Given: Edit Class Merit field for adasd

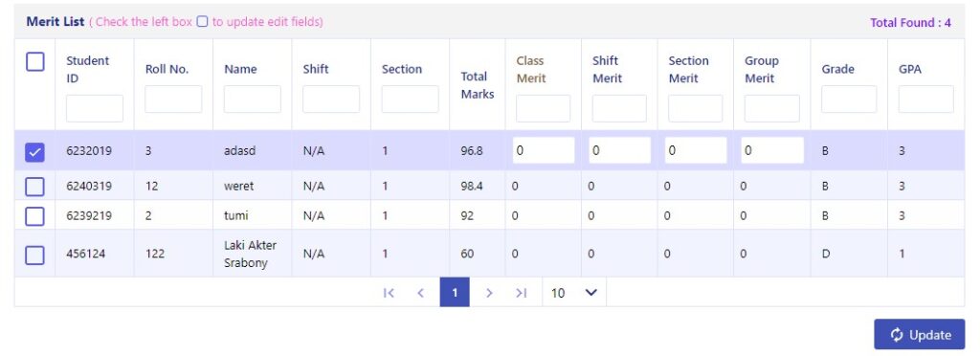Looking at the screenshot, I should (544, 150).
